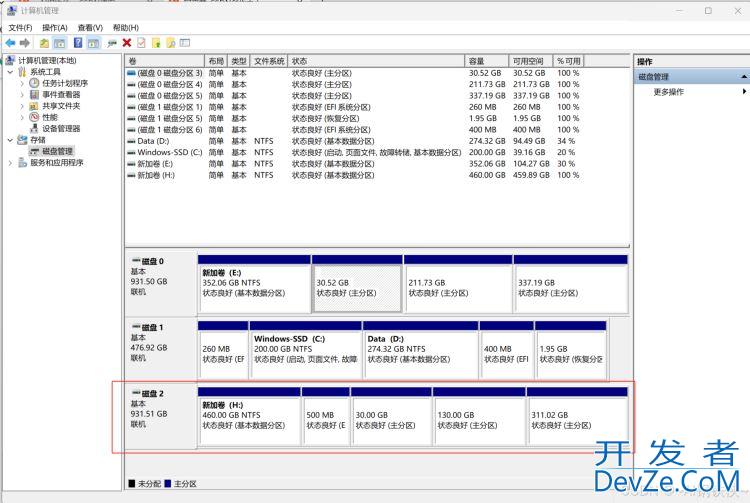The image size is (750, 503).
Task: Click the up-one-level folder toolbar icon
Action: pyautogui.click(x=44, y=43)
